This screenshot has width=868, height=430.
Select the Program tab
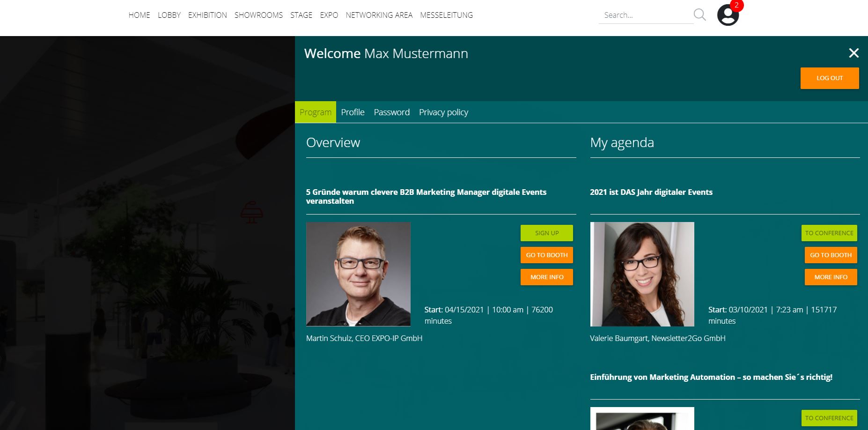click(x=315, y=112)
